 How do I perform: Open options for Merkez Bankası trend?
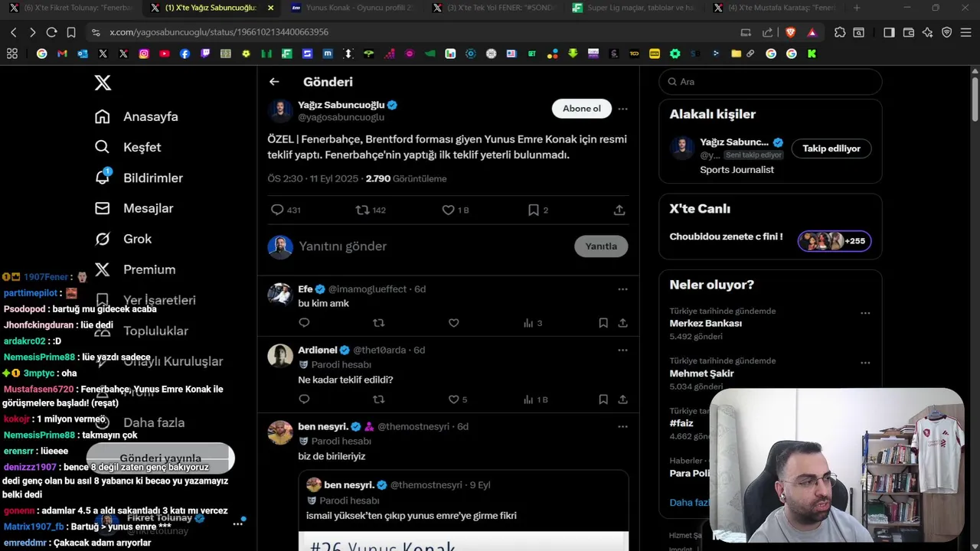click(865, 313)
